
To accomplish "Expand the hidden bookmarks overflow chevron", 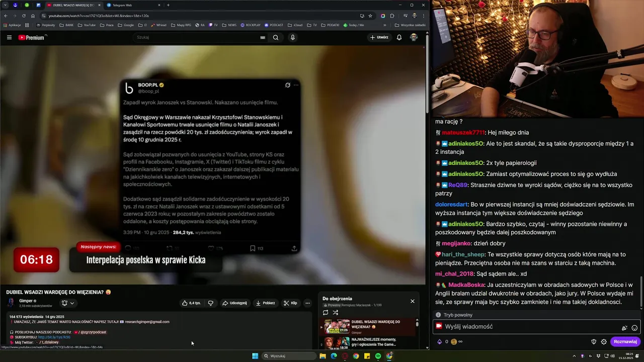I will pyautogui.click(x=385, y=25).
